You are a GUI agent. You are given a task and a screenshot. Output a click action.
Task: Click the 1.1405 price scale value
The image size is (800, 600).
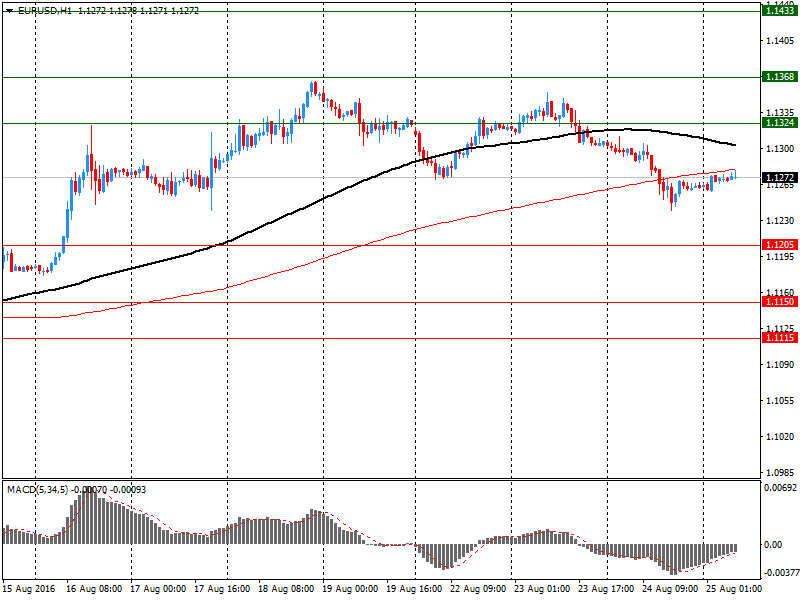click(x=780, y=40)
